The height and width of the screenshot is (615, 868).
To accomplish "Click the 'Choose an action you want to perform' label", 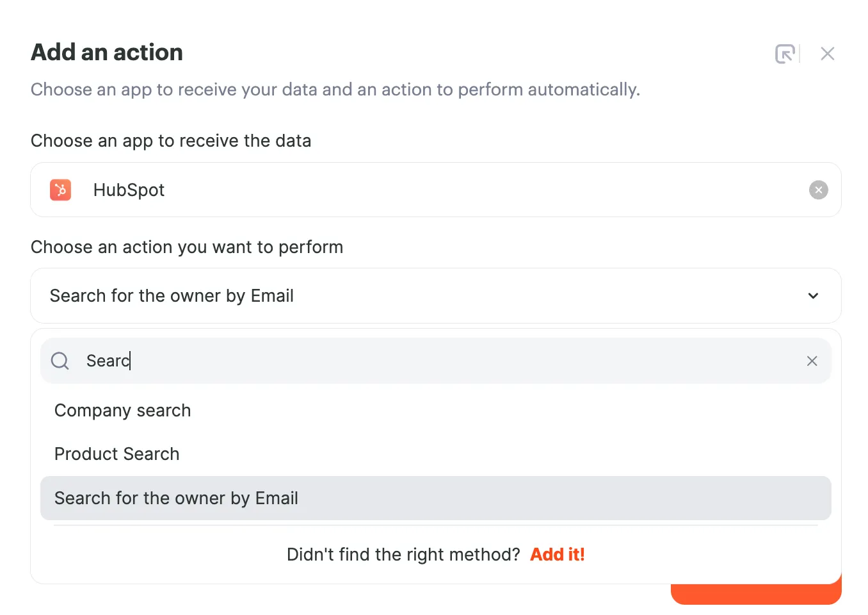I will point(187,247).
